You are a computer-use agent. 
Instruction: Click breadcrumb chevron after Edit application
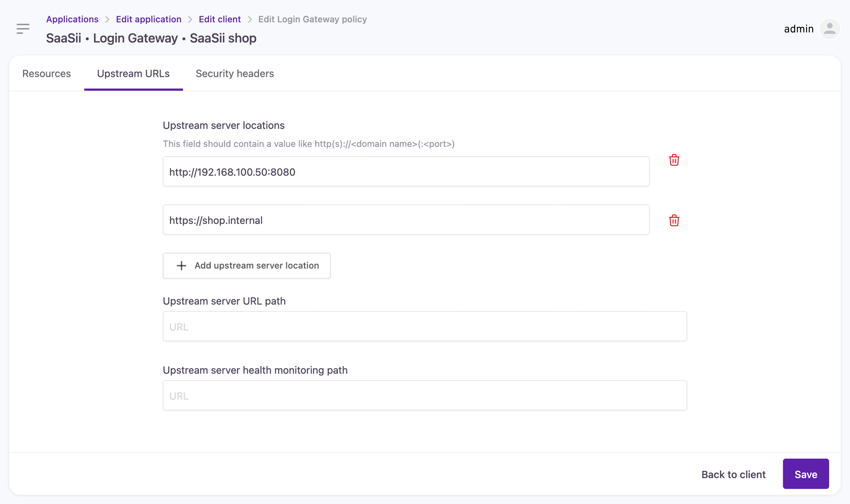pyautogui.click(x=190, y=19)
